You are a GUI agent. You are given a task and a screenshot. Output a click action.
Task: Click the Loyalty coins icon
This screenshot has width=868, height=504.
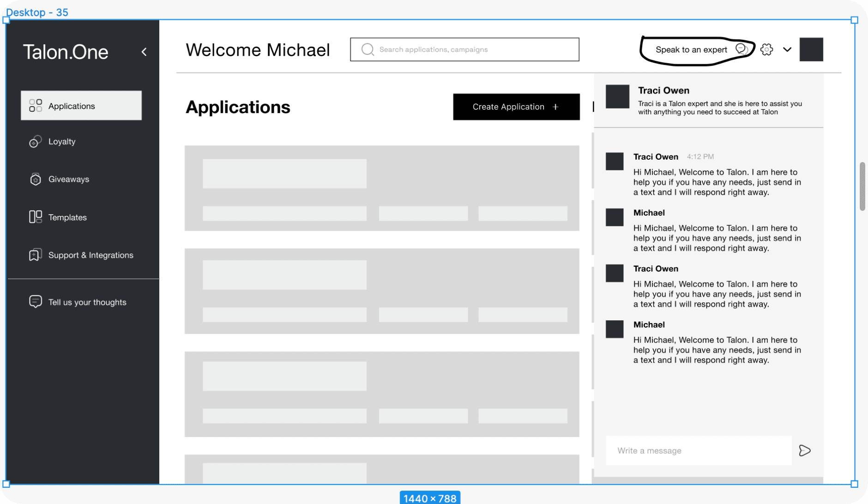[x=36, y=142]
